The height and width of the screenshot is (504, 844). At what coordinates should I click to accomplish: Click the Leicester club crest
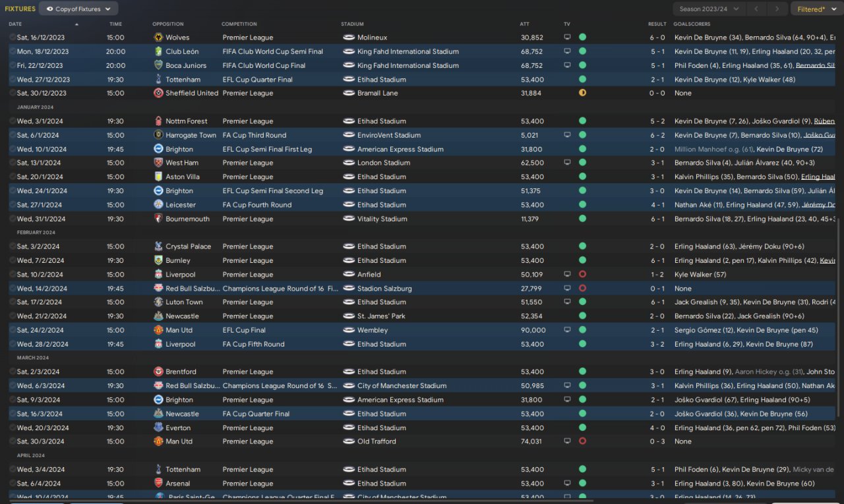click(x=158, y=205)
